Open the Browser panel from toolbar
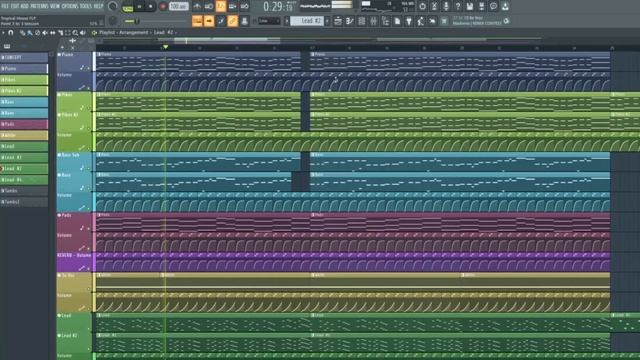Viewport: 640px width, 360px height. (x=385, y=21)
